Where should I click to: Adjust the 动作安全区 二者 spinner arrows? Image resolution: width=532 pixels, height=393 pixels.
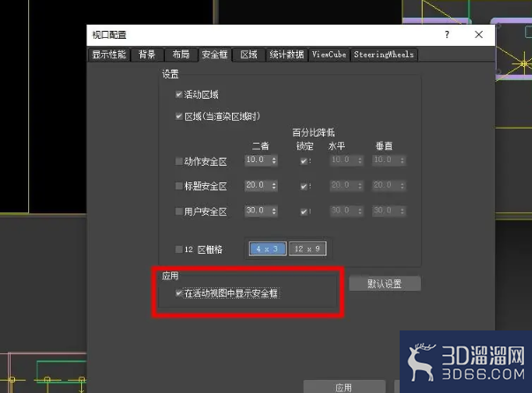pyautogui.click(x=274, y=159)
